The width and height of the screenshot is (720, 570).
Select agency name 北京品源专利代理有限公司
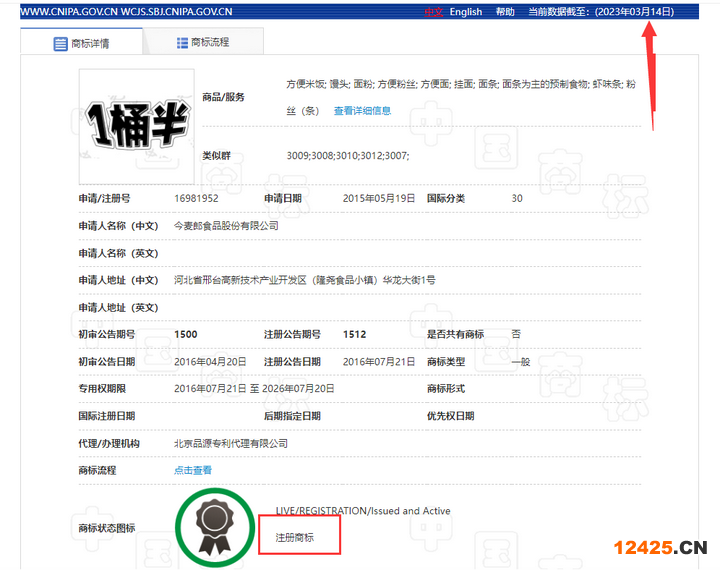(x=231, y=444)
